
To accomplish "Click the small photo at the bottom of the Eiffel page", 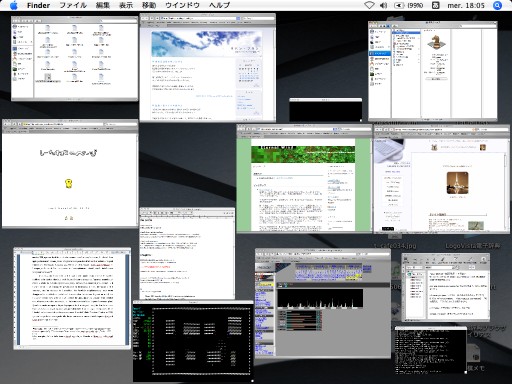I will click(476, 225).
